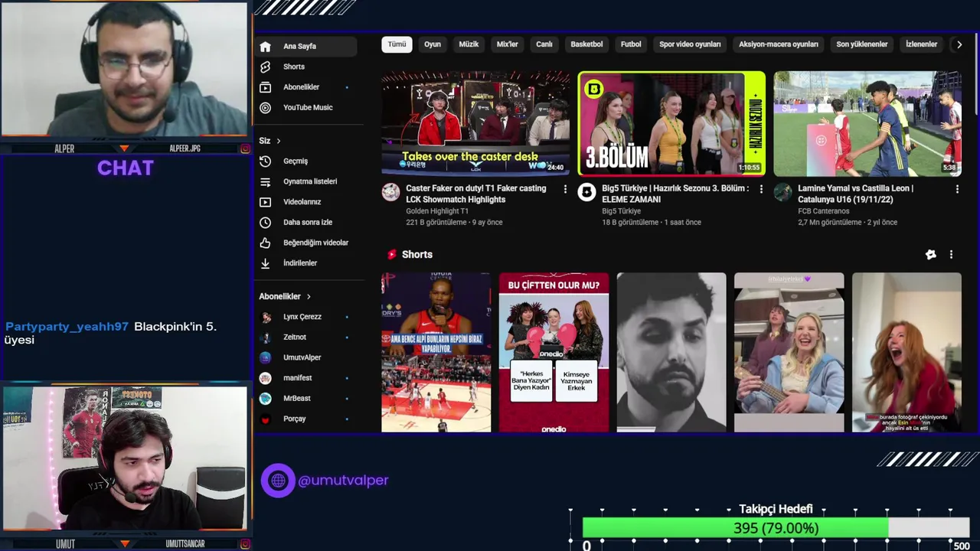Click Partyparty_yeahh97 chat username
This screenshot has width=980, height=551.
(67, 327)
